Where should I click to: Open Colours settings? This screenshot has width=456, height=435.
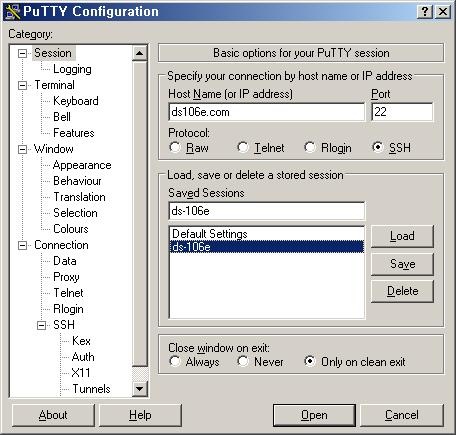[x=71, y=229]
